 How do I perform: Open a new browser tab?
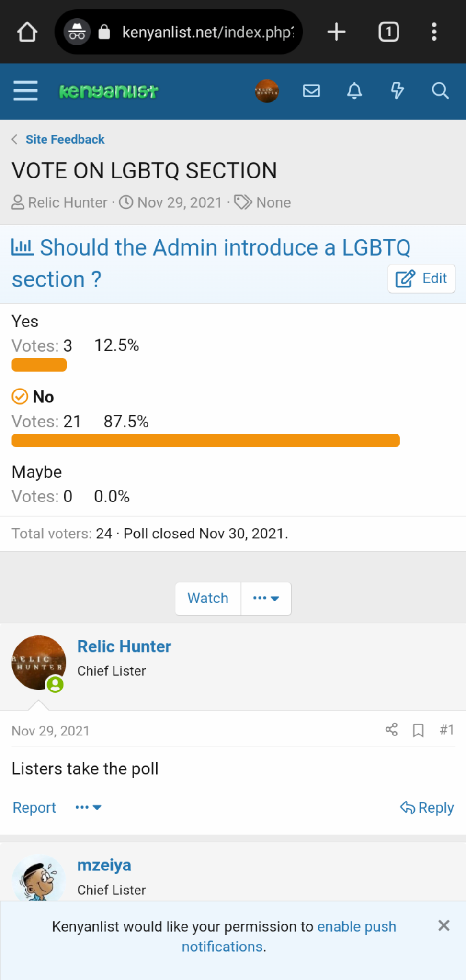click(337, 32)
